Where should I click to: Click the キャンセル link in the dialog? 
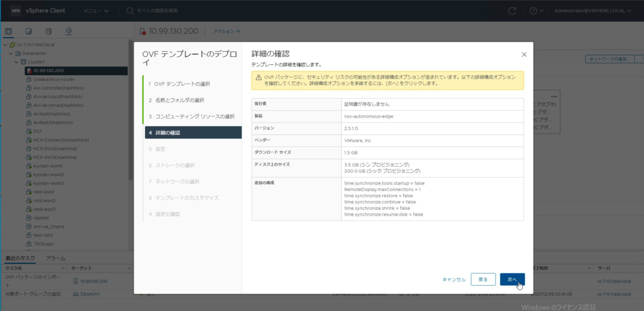454,279
